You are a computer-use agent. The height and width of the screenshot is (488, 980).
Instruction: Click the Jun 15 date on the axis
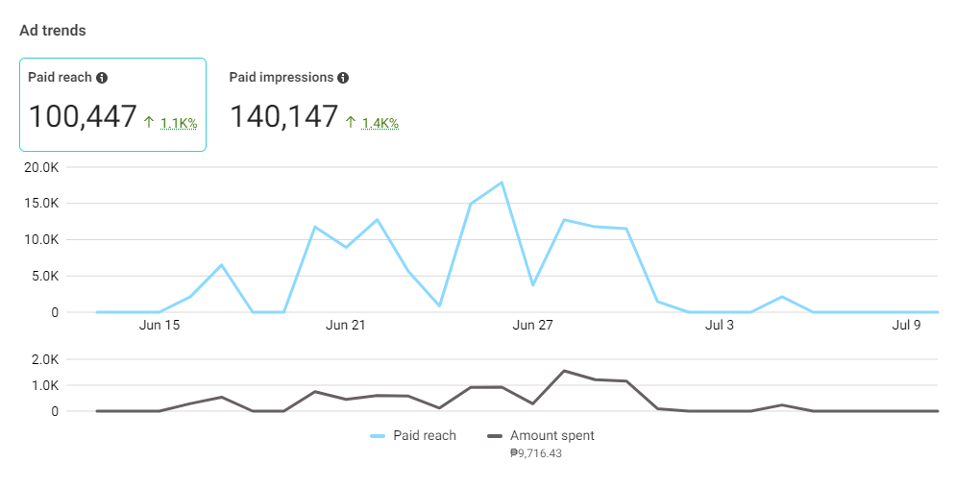pos(159,326)
